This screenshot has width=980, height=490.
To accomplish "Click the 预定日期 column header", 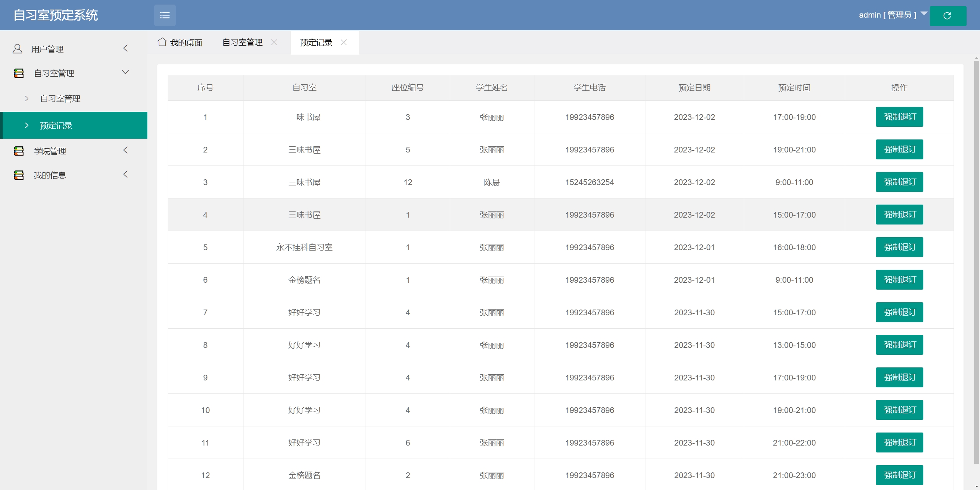I will (x=694, y=88).
